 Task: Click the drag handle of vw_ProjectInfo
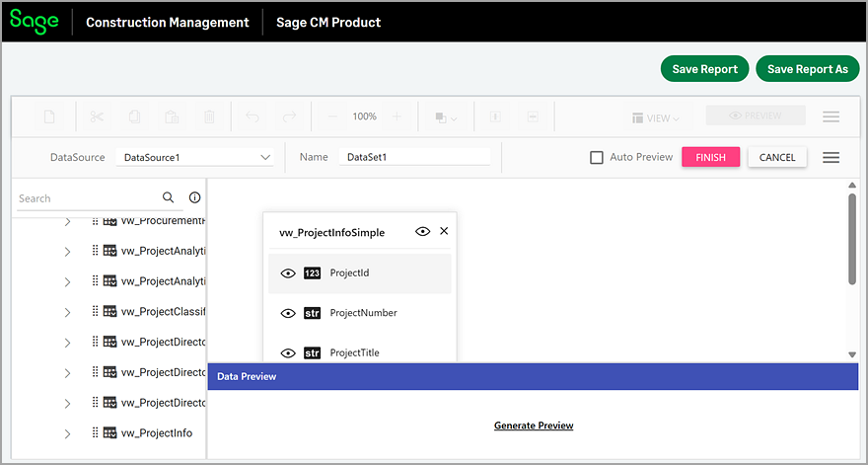click(x=95, y=432)
